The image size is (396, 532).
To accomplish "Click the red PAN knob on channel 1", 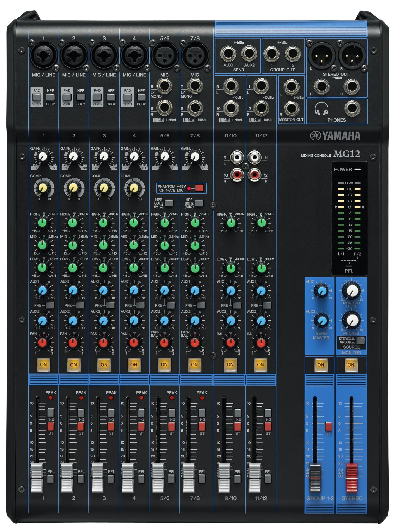I will click(43, 343).
